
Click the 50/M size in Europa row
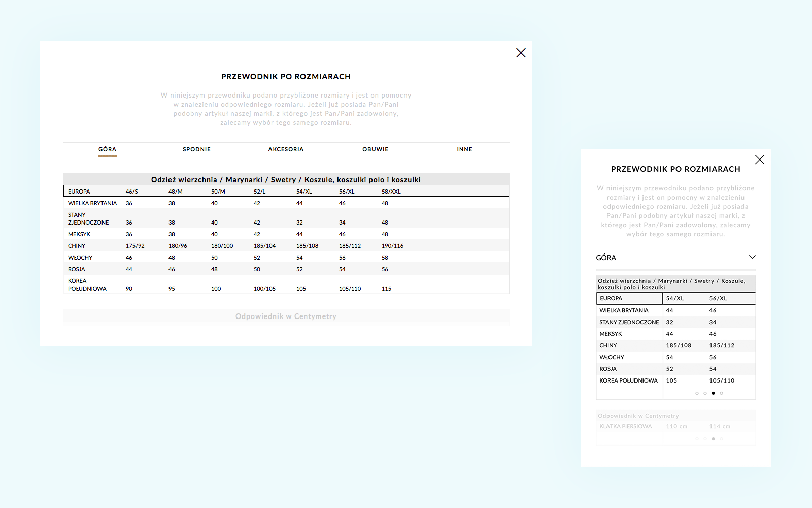(218, 192)
